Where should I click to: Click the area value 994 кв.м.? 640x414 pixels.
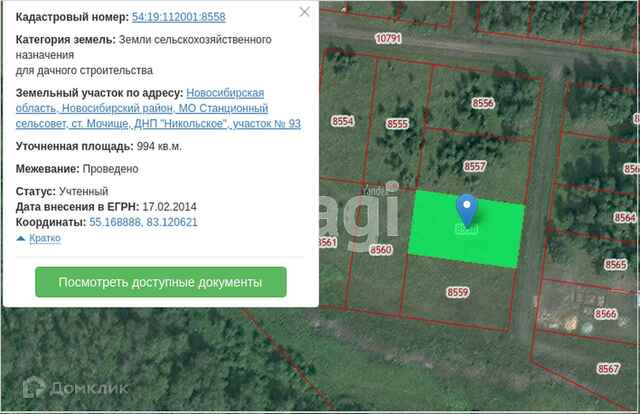point(159,146)
